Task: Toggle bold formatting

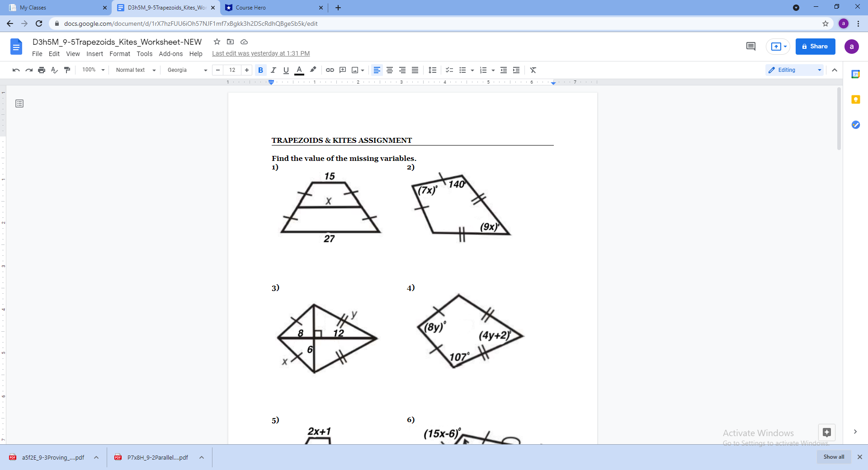Action: [261, 70]
